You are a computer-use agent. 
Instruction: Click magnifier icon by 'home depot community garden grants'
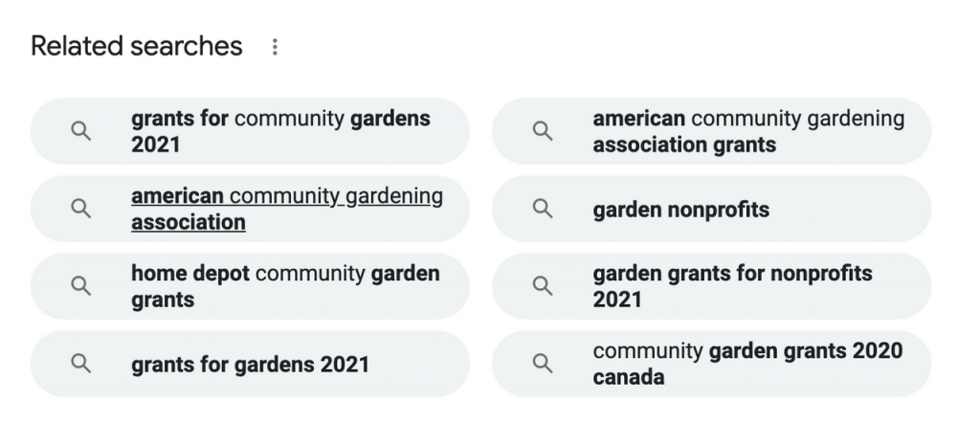pyautogui.click(x=80, y=286)
